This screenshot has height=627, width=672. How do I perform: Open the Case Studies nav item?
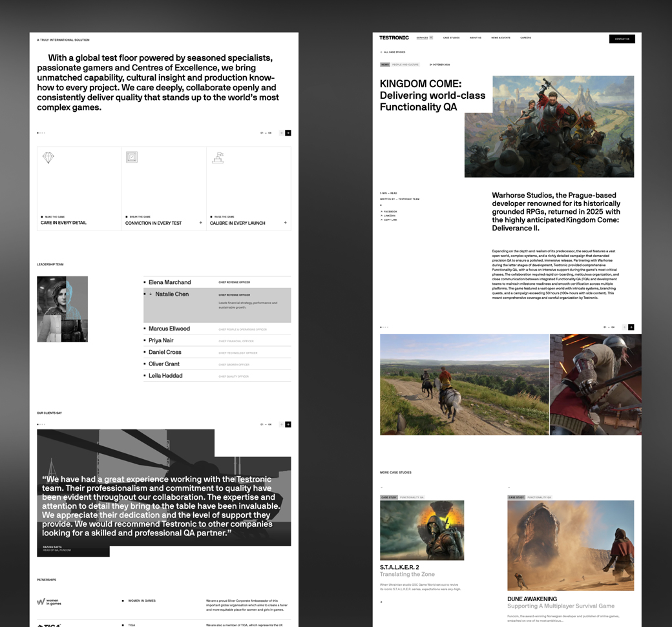click(x=451, y=37)
